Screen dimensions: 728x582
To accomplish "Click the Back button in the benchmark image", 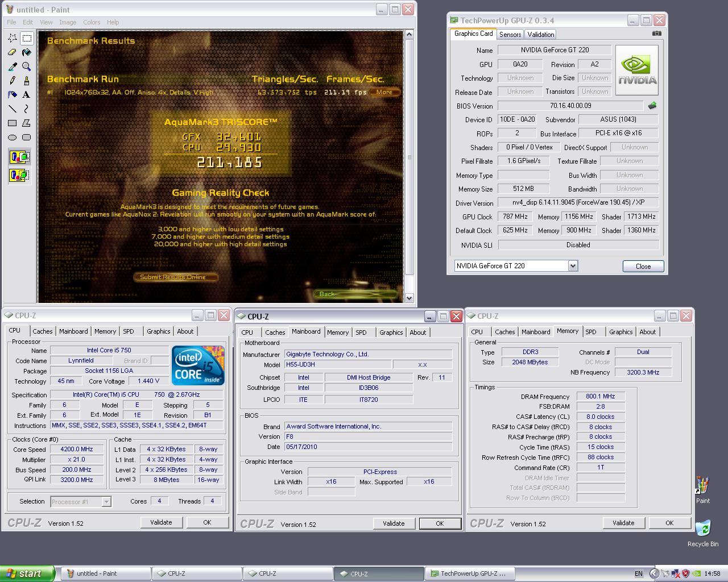I will [x=354, y=294].
